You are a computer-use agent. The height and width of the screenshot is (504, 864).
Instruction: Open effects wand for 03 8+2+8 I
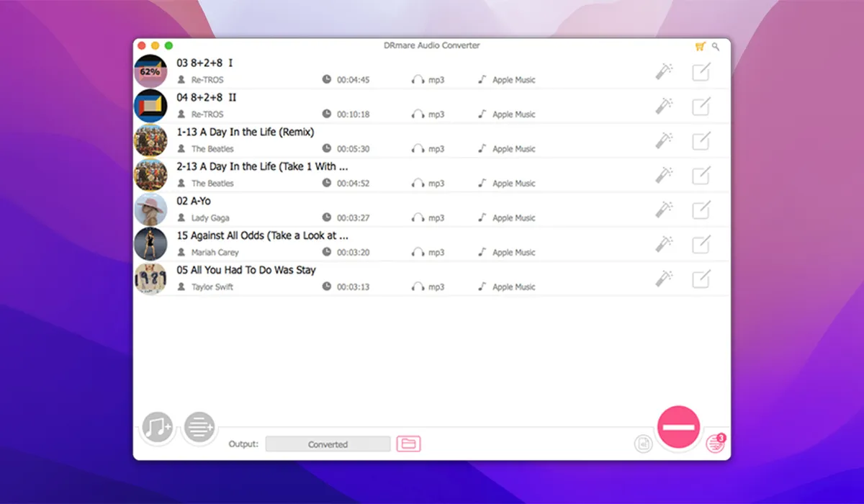664,71
